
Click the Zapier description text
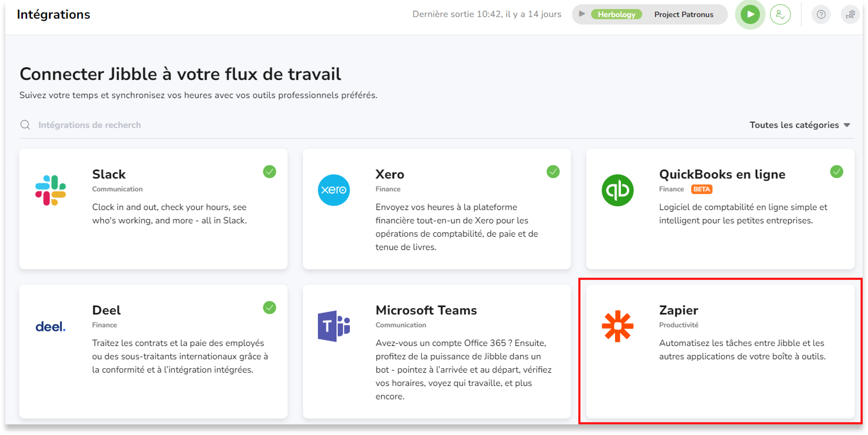742,350
